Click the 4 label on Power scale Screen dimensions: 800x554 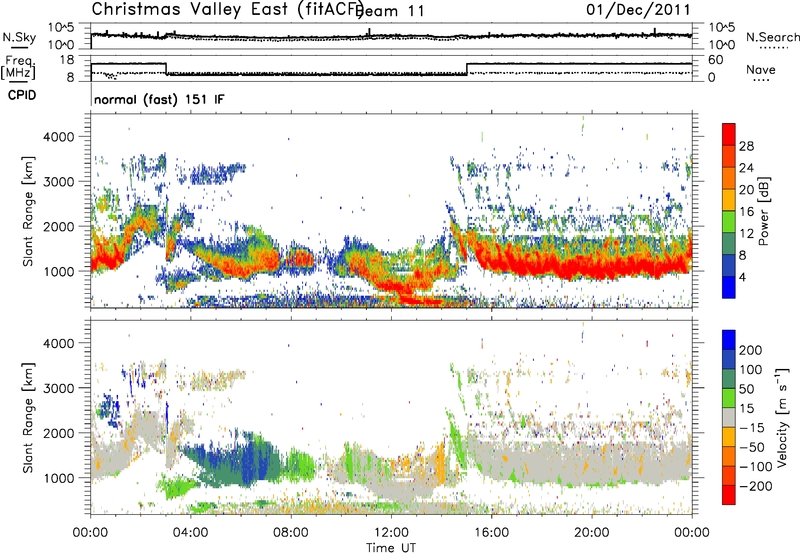click(742, 277)
